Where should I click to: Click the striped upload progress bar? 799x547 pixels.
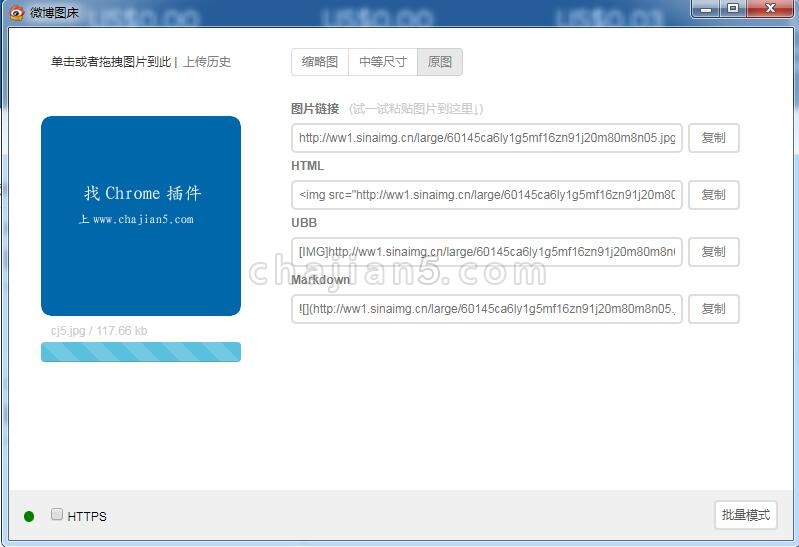pyautogui.click(x=141, y=352)
